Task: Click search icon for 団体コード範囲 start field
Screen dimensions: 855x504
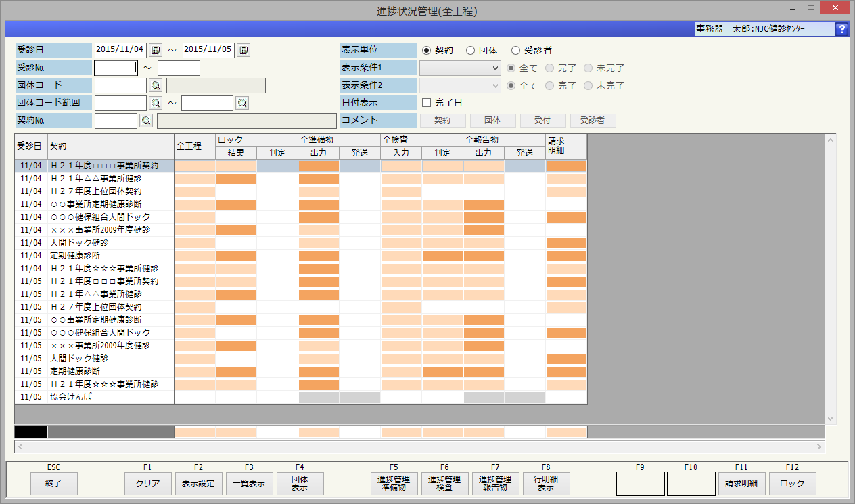Action: tap(156, 103)
